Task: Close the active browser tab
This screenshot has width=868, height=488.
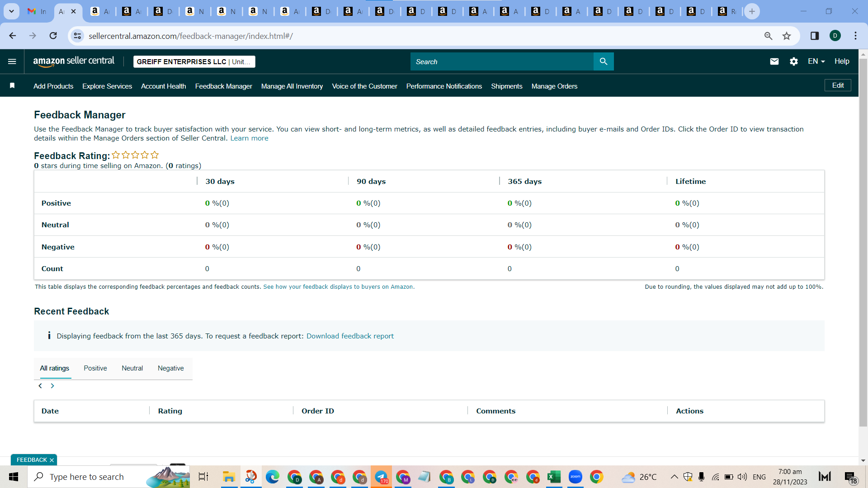Action: [x=73, y=11]
